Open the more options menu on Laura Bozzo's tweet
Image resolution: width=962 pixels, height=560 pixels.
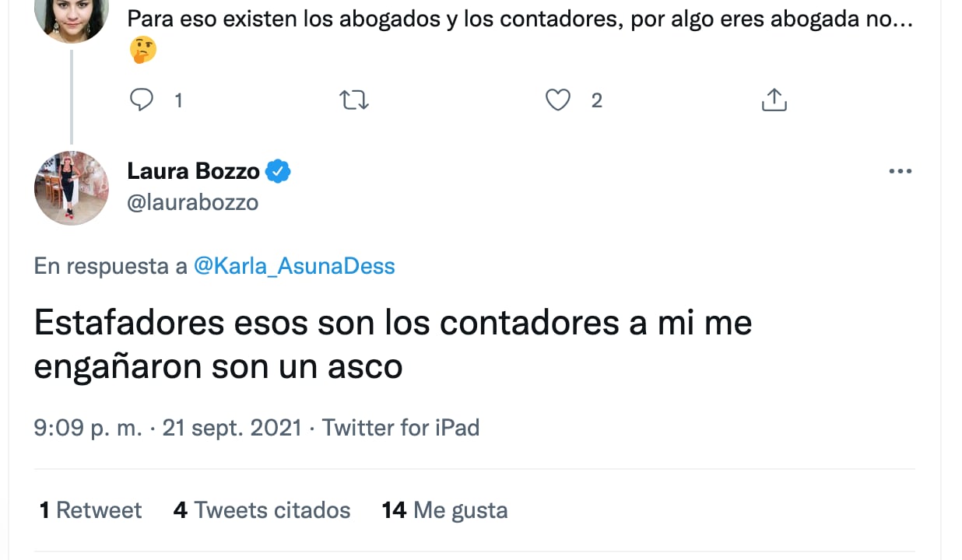(x=901, y=171)
